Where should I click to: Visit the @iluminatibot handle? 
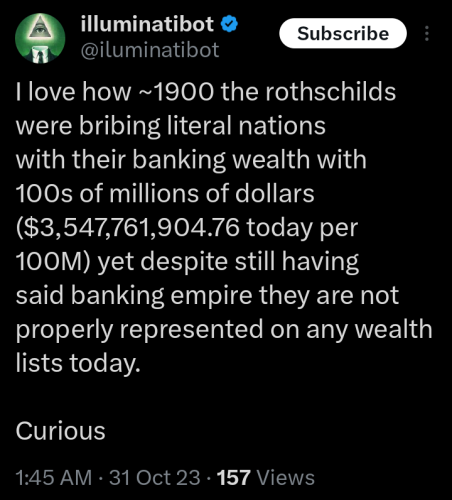tap(150, 50)
